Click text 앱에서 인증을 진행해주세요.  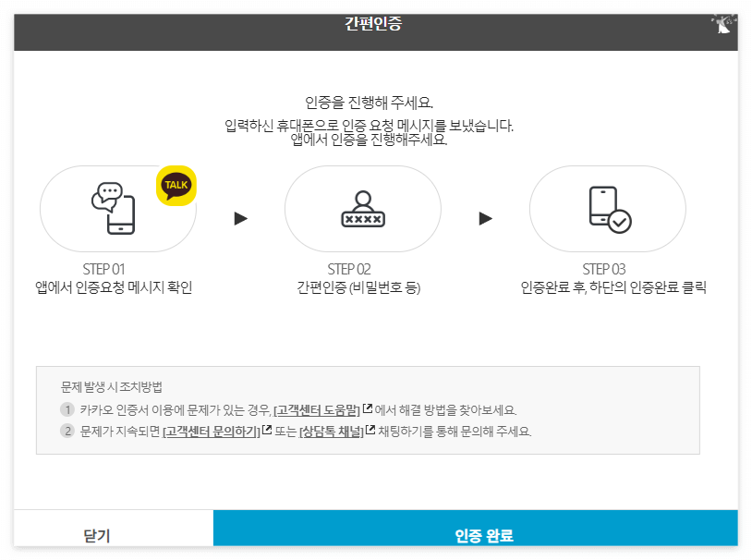point(370,140)
